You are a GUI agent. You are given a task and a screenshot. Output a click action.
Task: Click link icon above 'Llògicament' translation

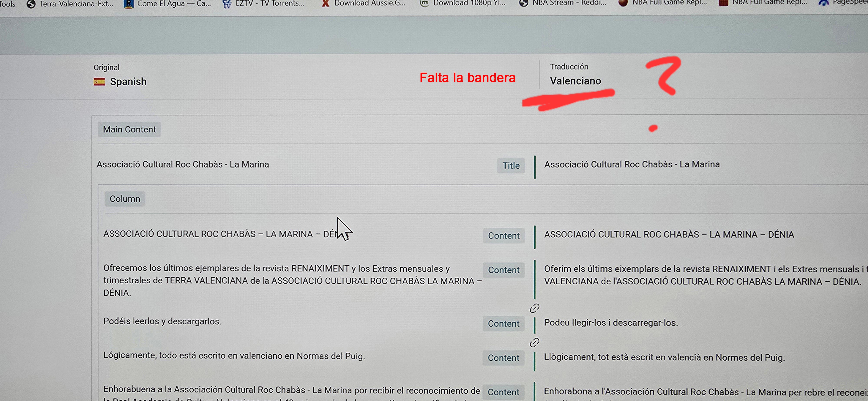click(x=534, y=342)
